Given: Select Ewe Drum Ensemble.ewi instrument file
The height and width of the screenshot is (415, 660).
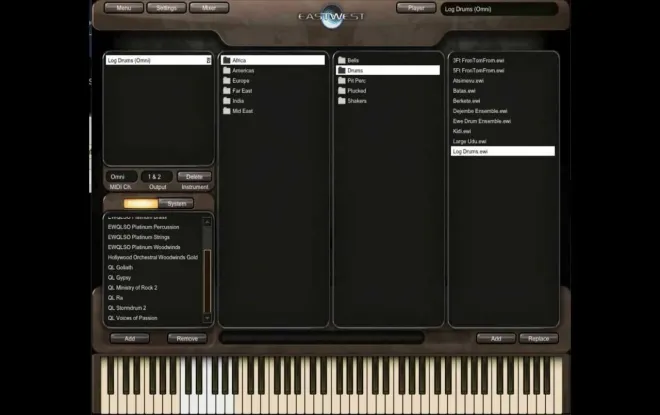Looking at the screenshot, I should point(482,121).
